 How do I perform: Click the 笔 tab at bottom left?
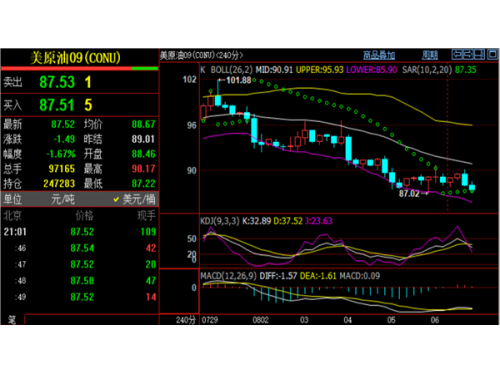(x=12, y=319)
